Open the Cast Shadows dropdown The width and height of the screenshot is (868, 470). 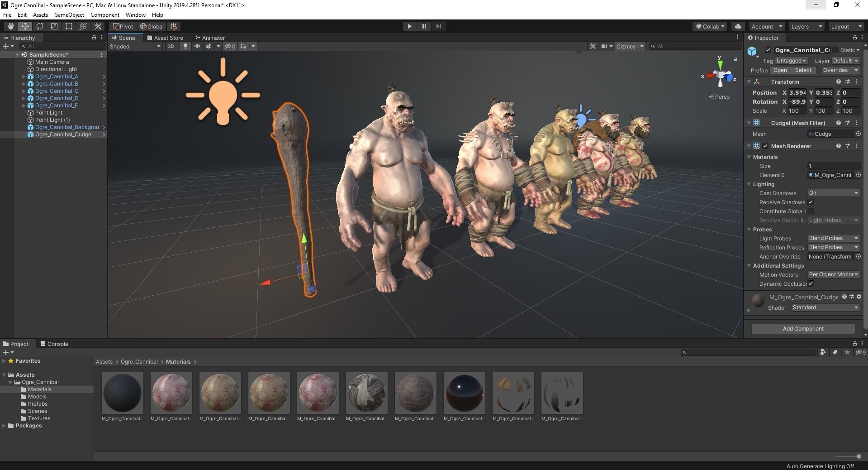[833, 193]
